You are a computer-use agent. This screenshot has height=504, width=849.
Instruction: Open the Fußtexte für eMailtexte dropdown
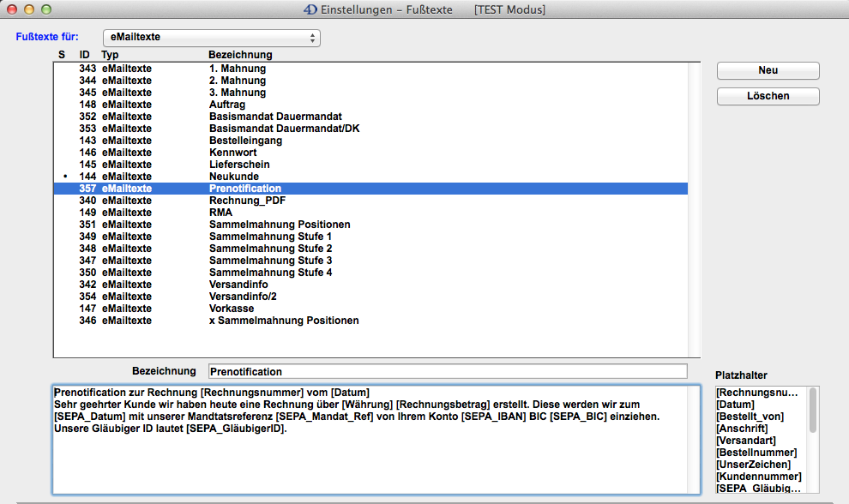[x=211, y=38]
